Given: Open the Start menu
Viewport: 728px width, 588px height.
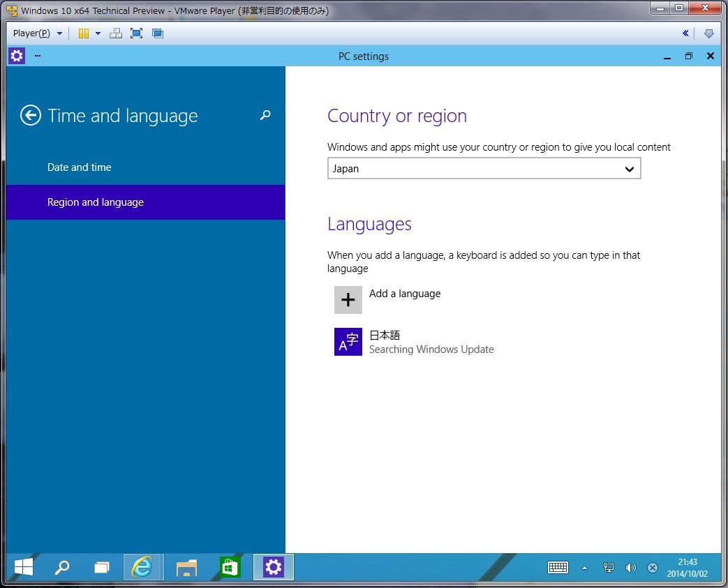Looking at the screenshot, I should coord(24,568).
